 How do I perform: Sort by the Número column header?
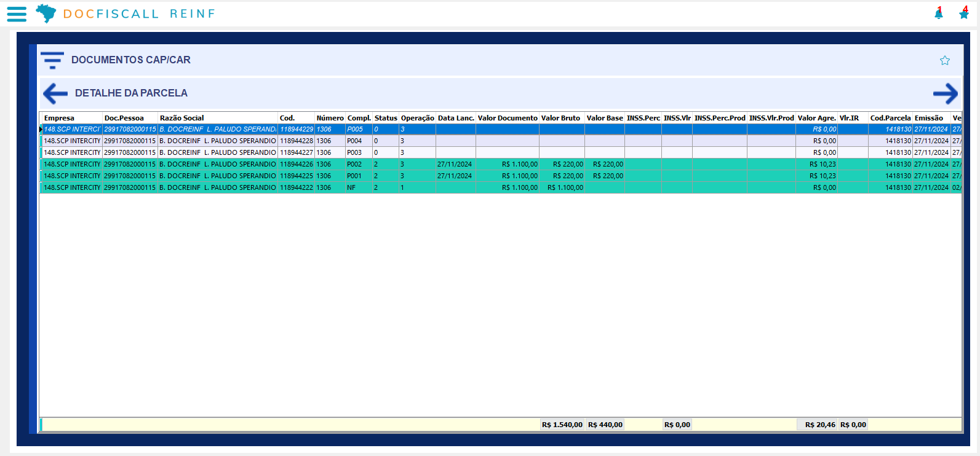(330, 118)
